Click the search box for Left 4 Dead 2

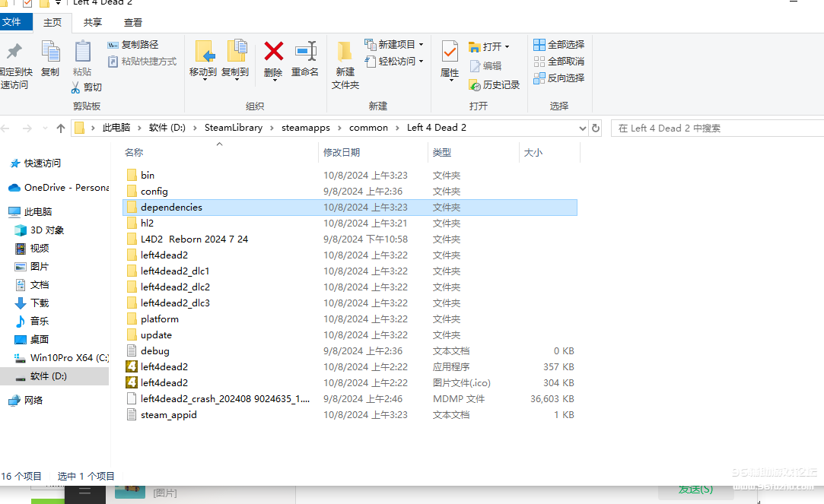pos(715,128)
